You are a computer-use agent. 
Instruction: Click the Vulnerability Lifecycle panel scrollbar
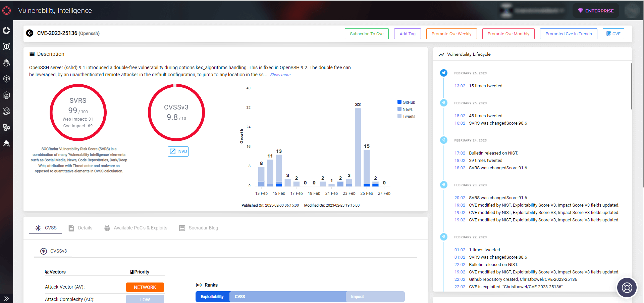pyautogui.click(x=631, y=86)
